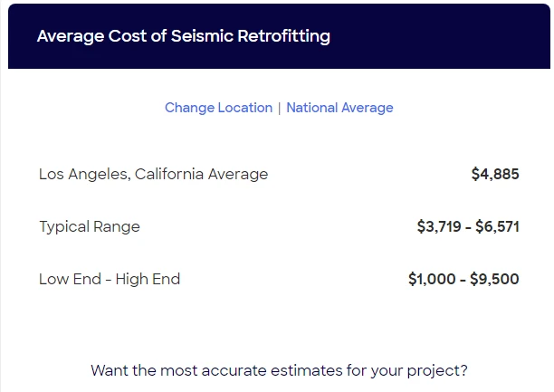Click the $1,000 low end value

[x=430, y=279]
